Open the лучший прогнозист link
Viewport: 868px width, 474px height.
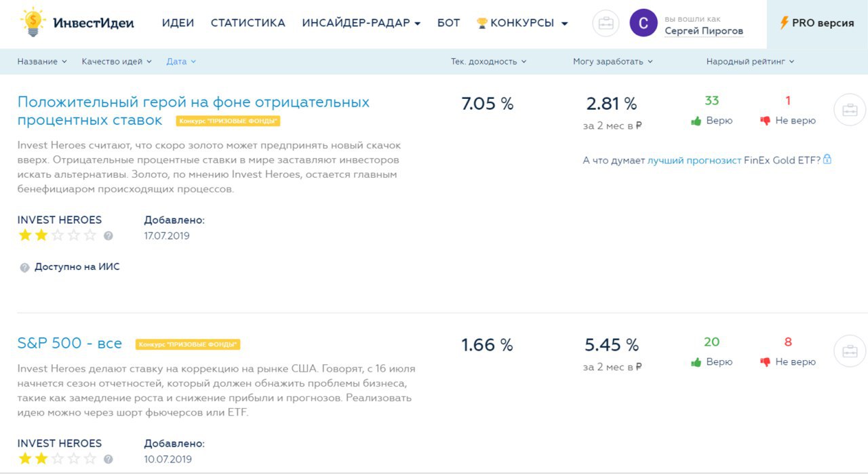coord(694,161)
